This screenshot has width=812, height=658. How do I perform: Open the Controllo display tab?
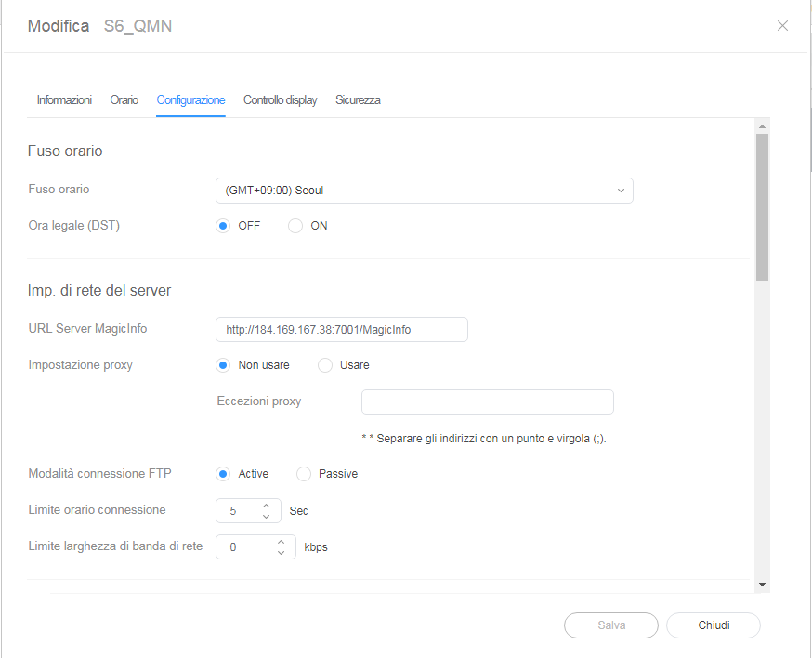pos(280,99)
